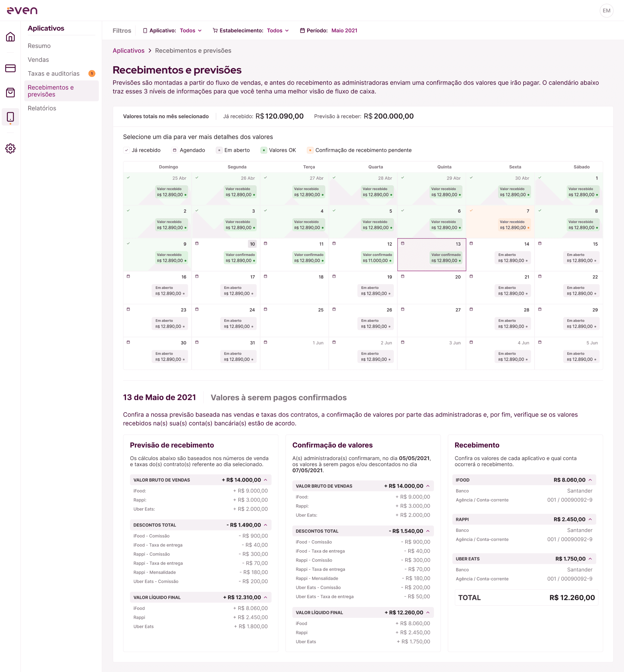Click notification badge on Taxas e auditorias
This screenshot has height=672, width=624.
92,73
